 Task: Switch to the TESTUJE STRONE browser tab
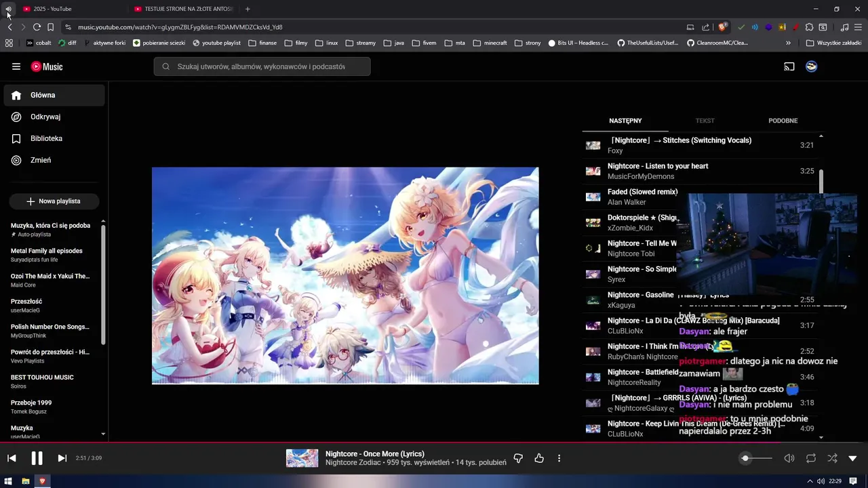[183, 9]
